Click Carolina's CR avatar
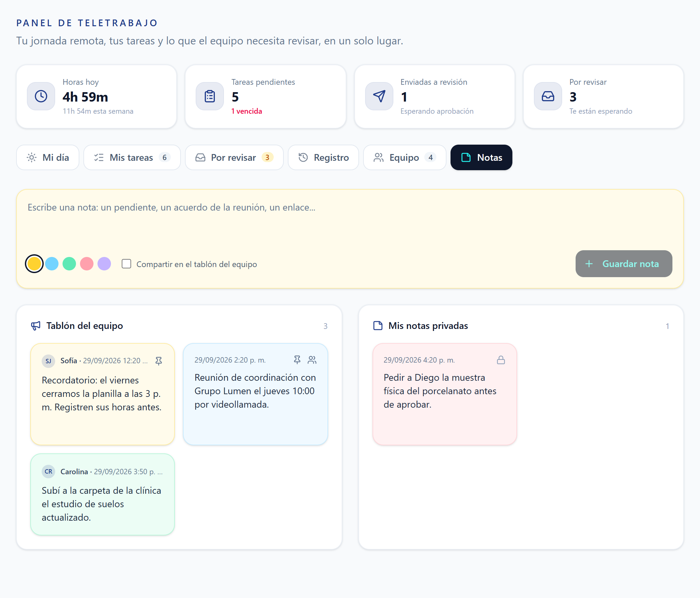 click(x=48, y=471)
